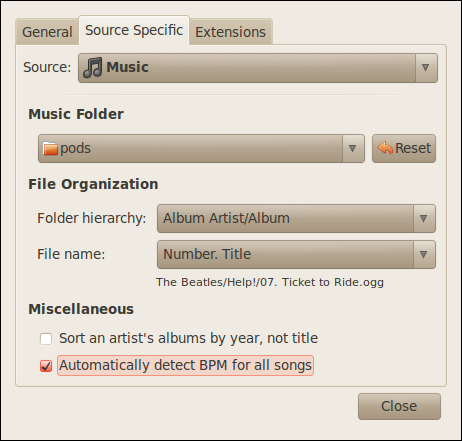Open the Folder hierarchy combo box
462x441 pixels.
coord(296,218)
